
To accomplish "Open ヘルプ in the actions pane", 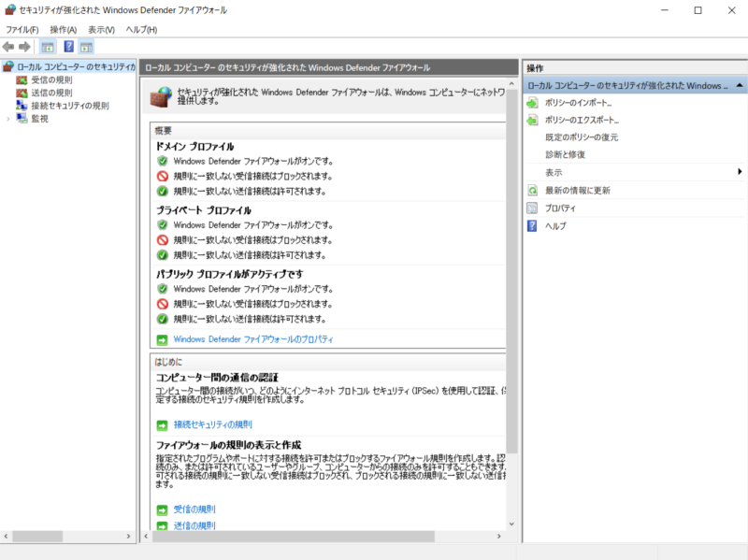I will [x=555, y=226].
